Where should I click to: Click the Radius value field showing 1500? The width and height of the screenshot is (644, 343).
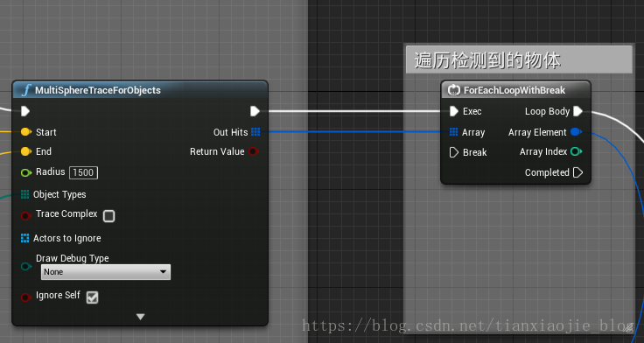tap(83, 172)
